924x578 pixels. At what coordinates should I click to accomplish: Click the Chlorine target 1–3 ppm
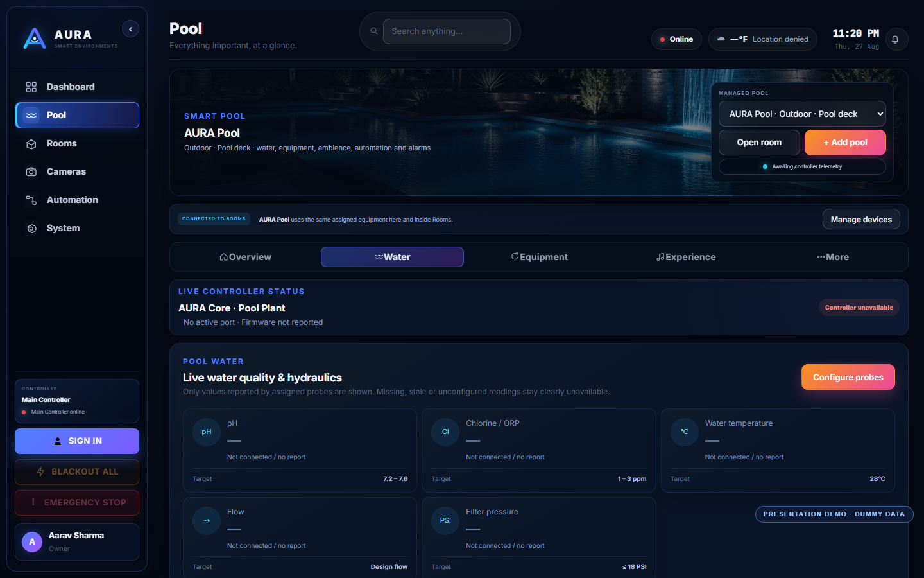[632, 479]
